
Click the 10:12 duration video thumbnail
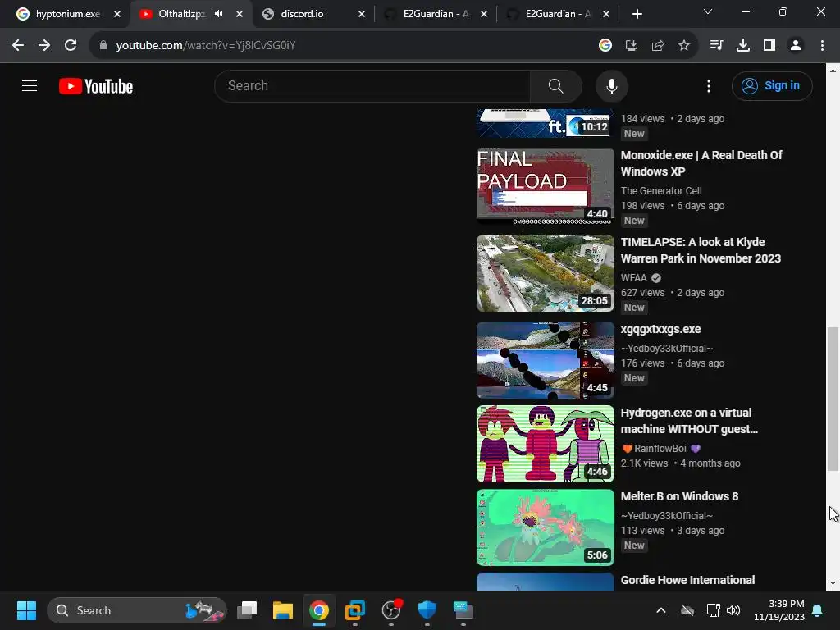(546, 123)
